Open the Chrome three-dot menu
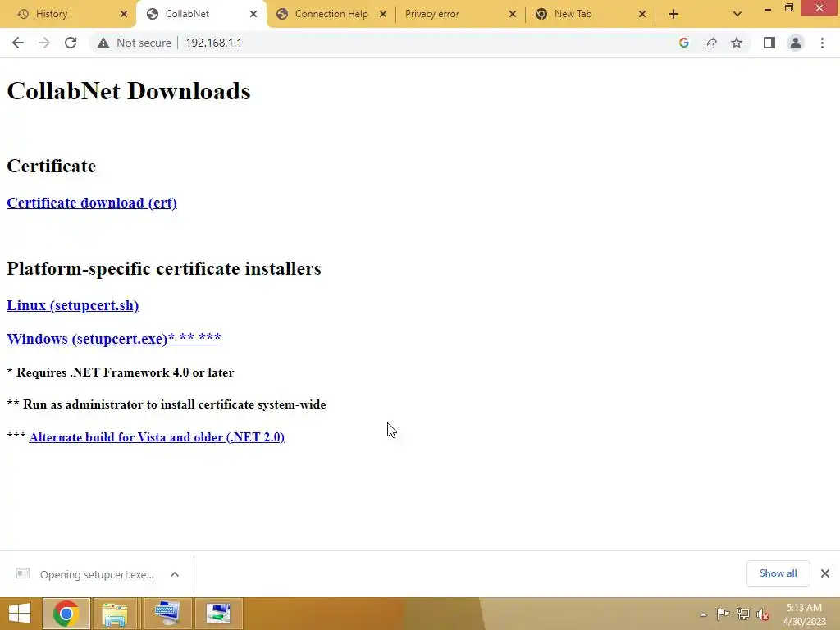 tap(822, 43)
